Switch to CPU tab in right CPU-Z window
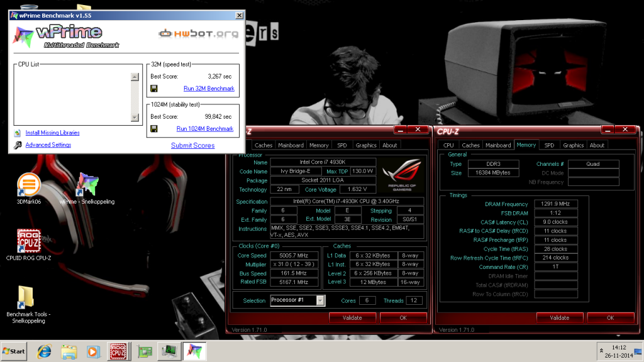Viewport: 644px width, 362px height. click(x=448, y=145)
